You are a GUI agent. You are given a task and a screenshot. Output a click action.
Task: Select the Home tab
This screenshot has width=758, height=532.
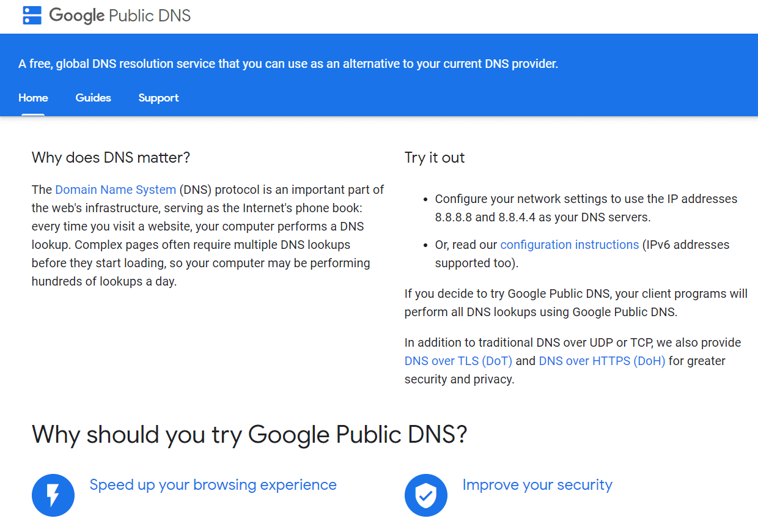click(x=33, y=98)
